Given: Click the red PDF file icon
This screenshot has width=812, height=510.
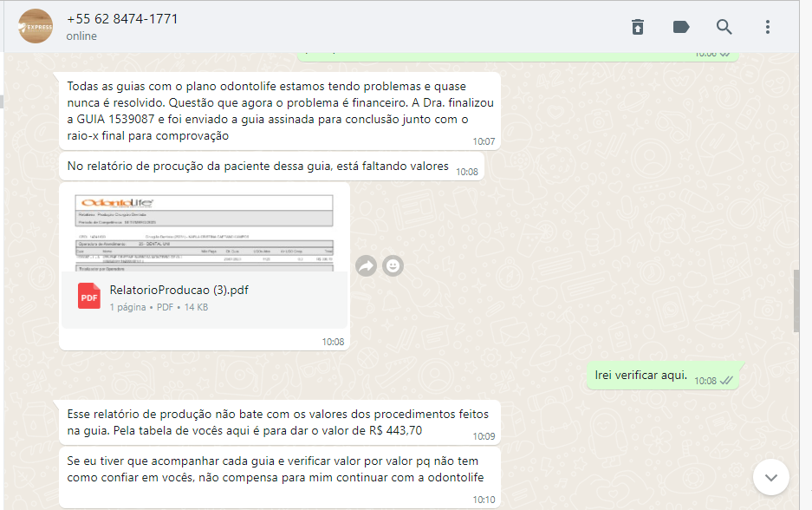Looking at the screenshot, I should pos(89,296).
